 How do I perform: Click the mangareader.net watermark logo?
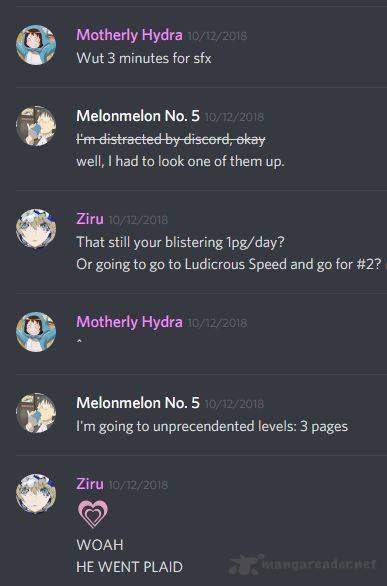[x=303, y=564]
